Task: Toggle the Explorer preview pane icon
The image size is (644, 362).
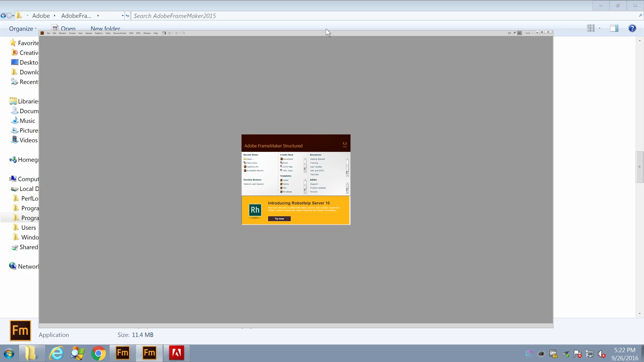Action: click(x=614, y=28)
